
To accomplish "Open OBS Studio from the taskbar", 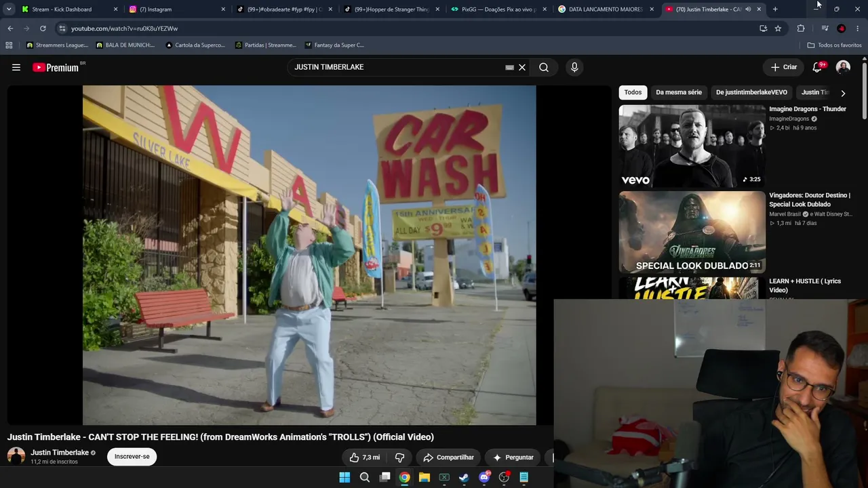I will pyautogui.click(x=504, y=477).
